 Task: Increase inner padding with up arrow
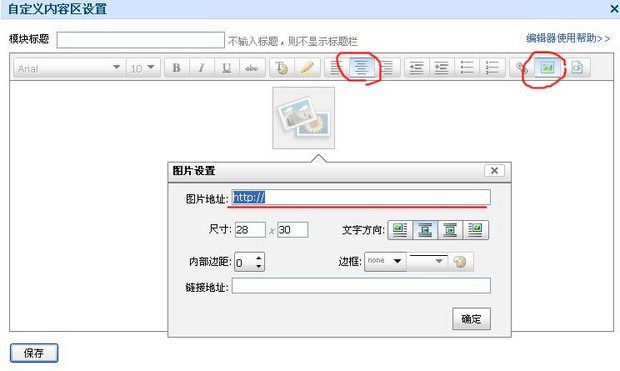(259, 258)
